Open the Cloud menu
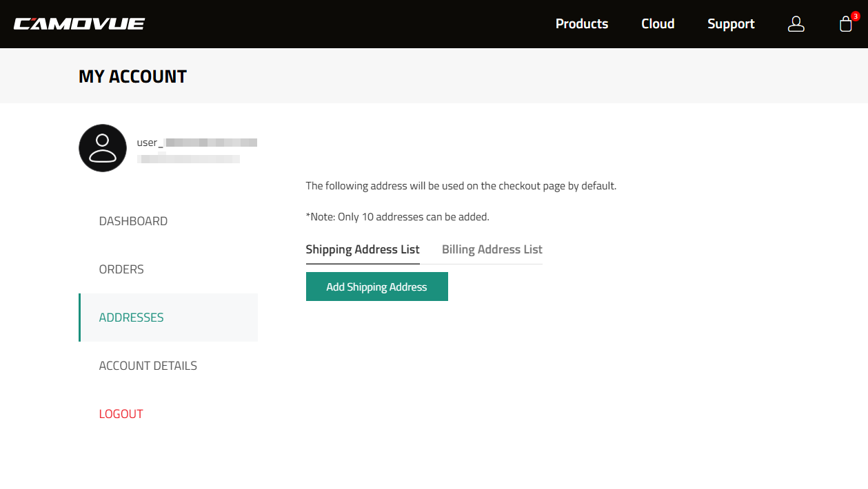The height and width of the screenshot is (489, 868). (x=658, y=24)
